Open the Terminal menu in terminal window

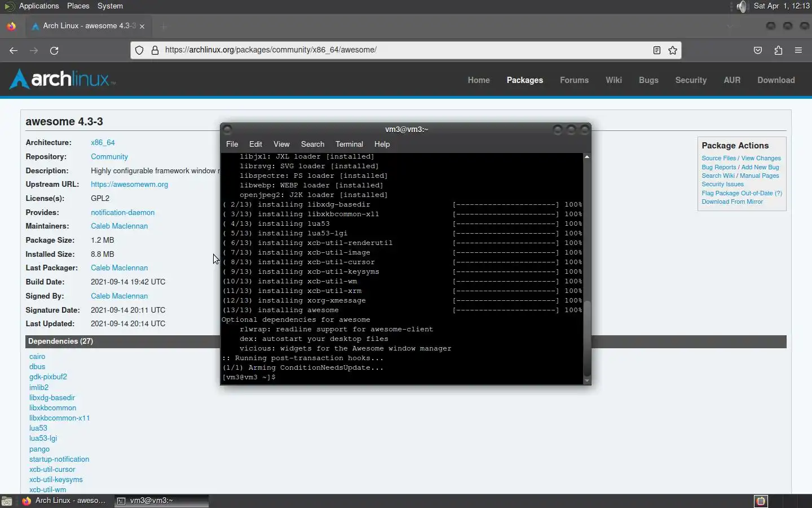pos(349,144)
